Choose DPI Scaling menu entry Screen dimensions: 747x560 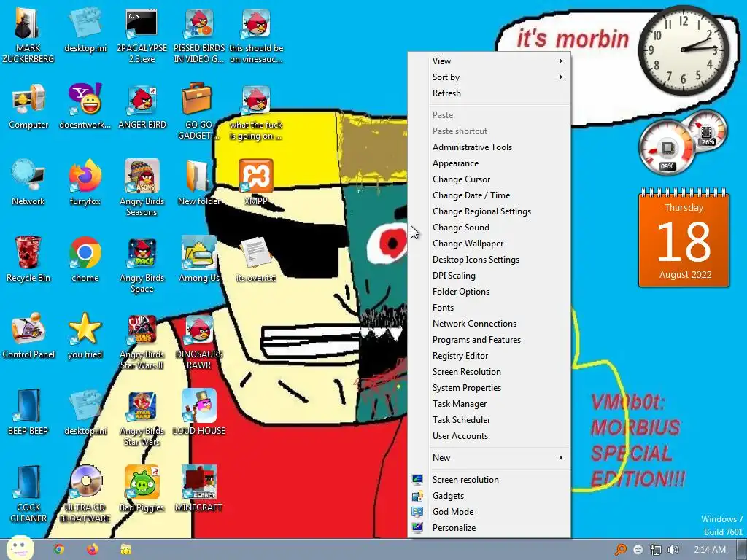[489, 275]
